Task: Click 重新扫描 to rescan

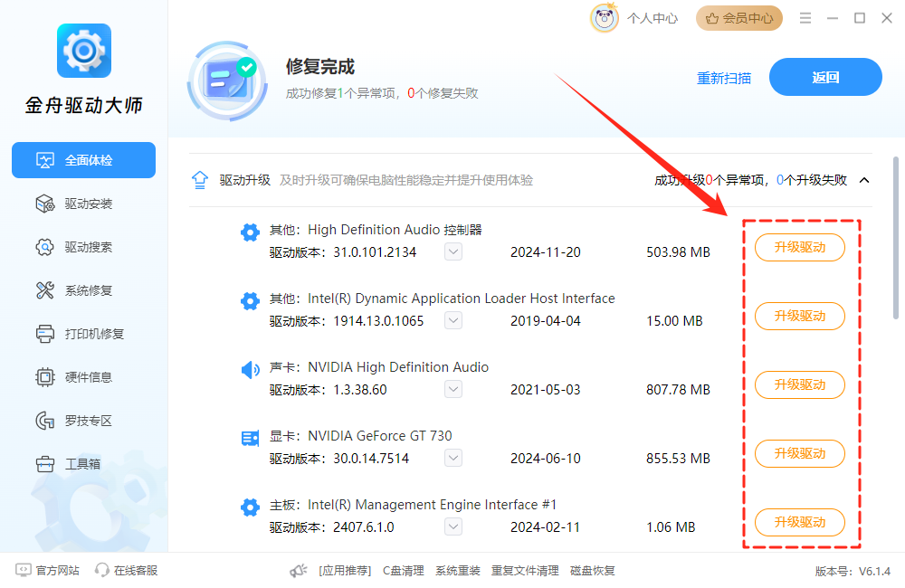Action: [x=724, y=78]
